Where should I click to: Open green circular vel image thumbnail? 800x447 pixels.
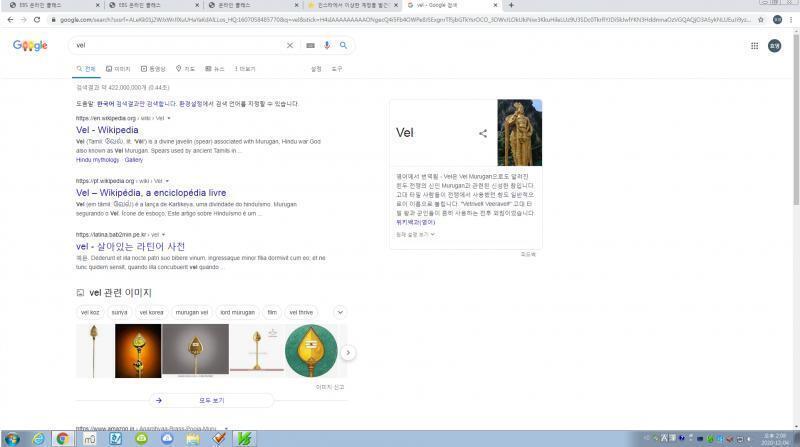click(x=311, y=351)
